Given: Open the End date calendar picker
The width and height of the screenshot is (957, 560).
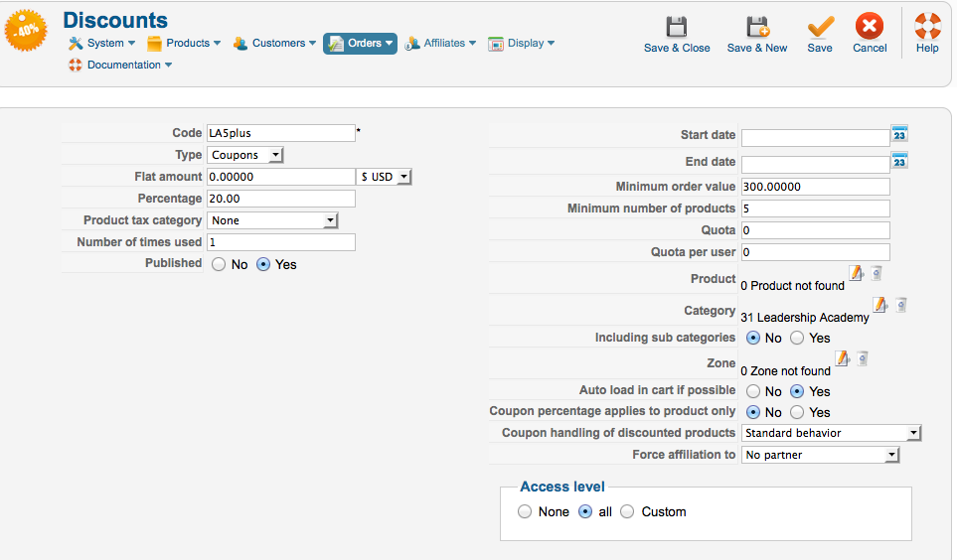Looking at the screenshot, I should (x=899, y=161).
